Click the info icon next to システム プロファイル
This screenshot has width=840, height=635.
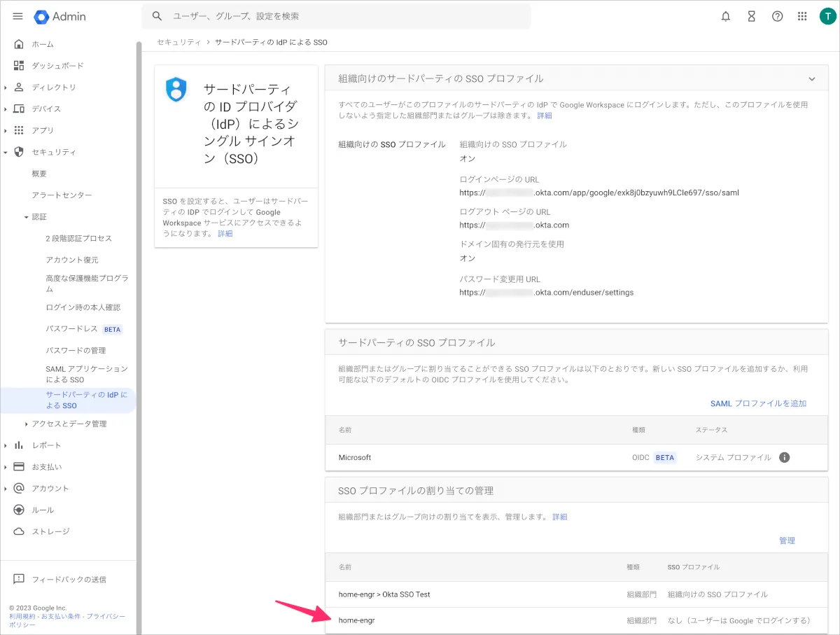[x=784, y=457]
